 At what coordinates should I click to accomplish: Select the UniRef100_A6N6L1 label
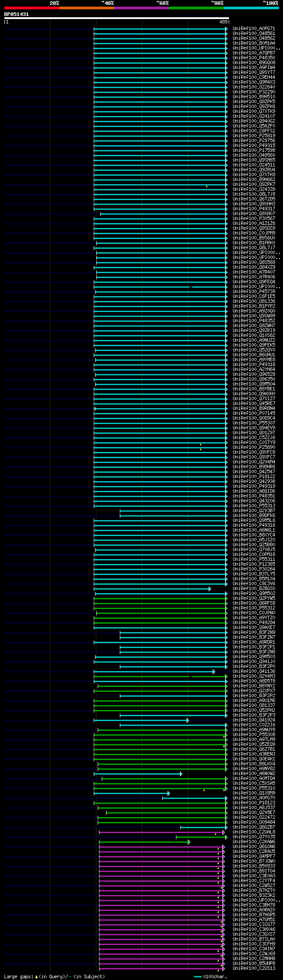[x=254, y=530]
